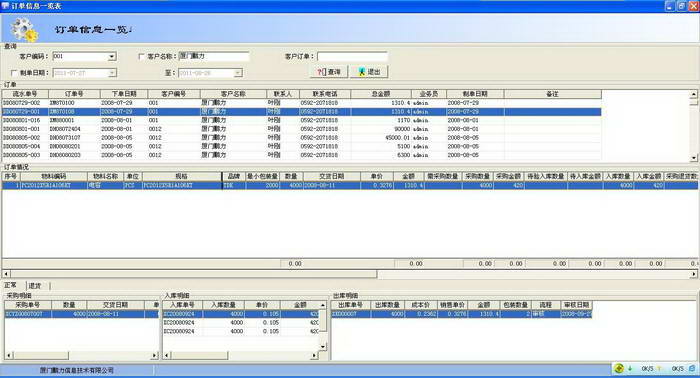The image size is (700, 378).
Task: Click the 退出 button
Action: click(x=369, y=72)
